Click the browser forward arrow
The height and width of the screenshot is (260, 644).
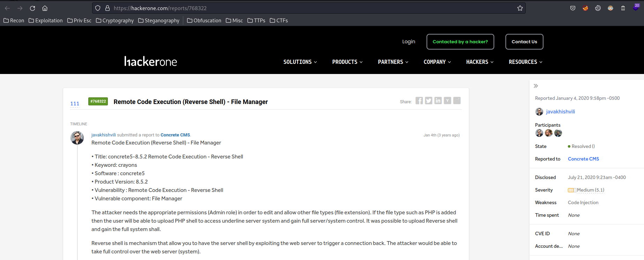point(20,8)
